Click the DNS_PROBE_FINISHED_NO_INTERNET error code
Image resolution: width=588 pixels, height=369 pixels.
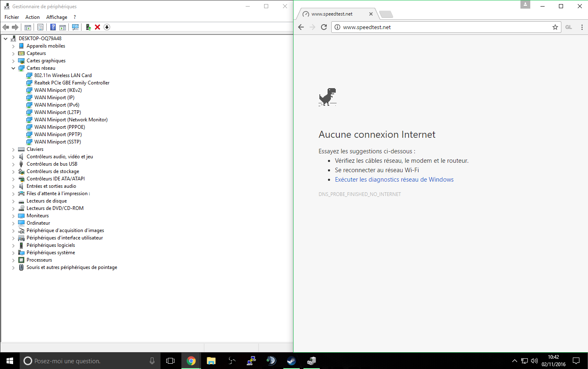click(360, 194)
